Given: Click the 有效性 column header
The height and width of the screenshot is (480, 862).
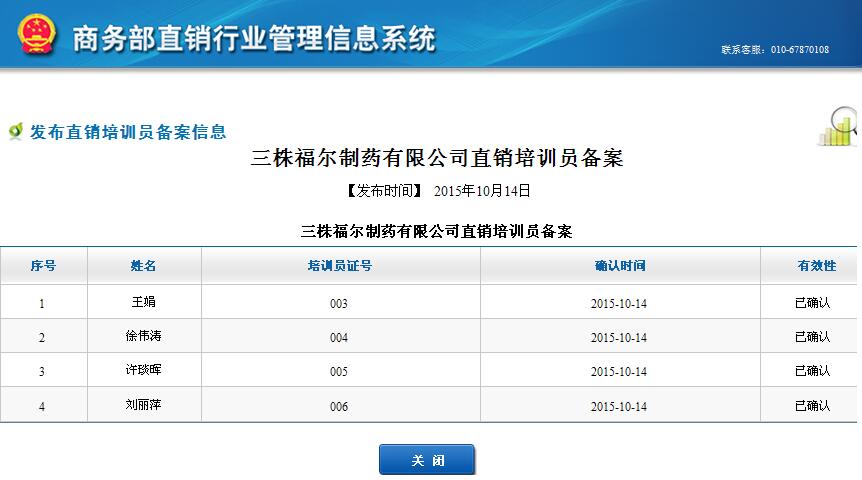Looking at the screenshot, I should point(816,266).
